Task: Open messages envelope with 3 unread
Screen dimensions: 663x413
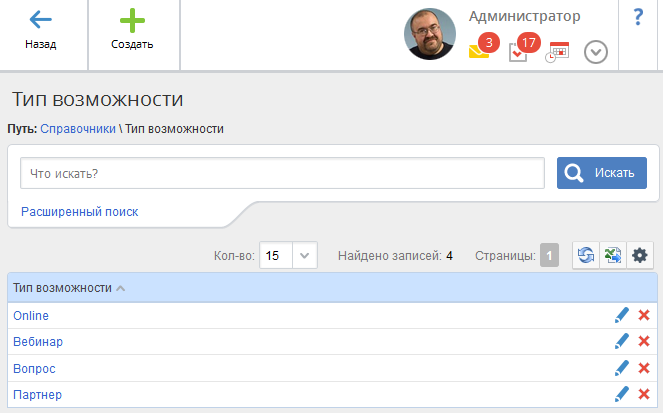Action: (x=483, y=46)
